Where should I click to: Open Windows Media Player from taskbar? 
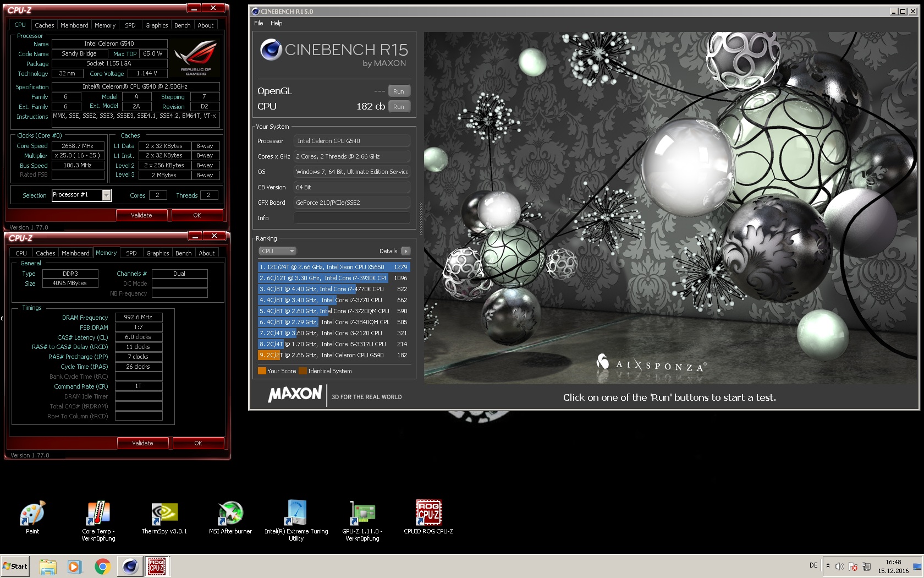pyautogui.click(x=75, y=566)
